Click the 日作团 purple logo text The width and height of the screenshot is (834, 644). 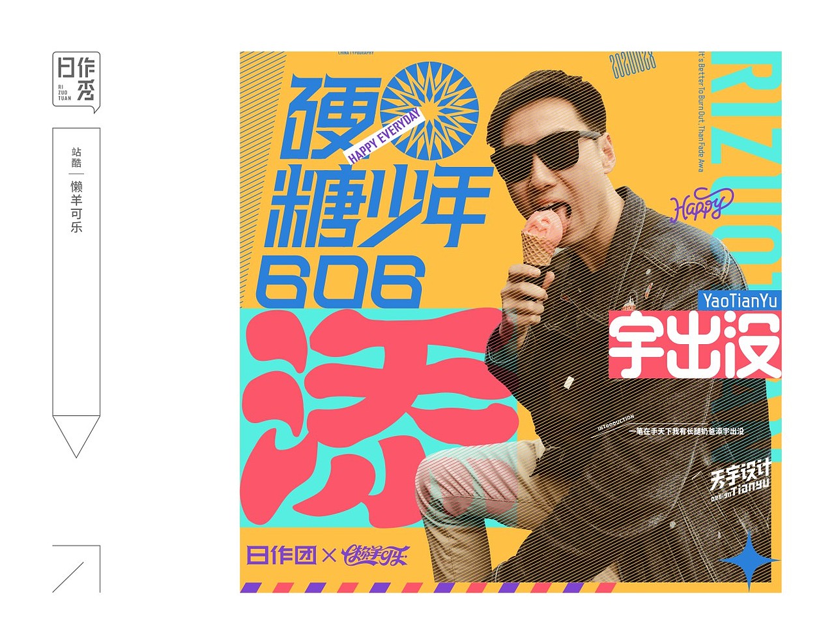pos(281,555)
